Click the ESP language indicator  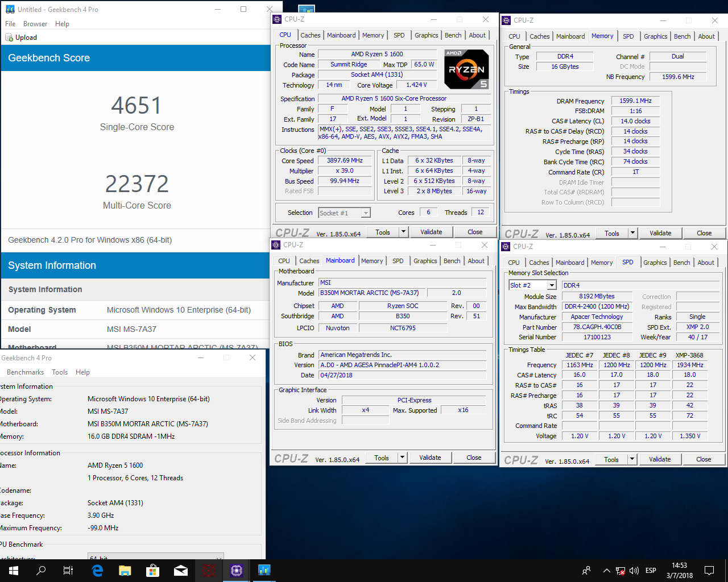tap(651, 571)
